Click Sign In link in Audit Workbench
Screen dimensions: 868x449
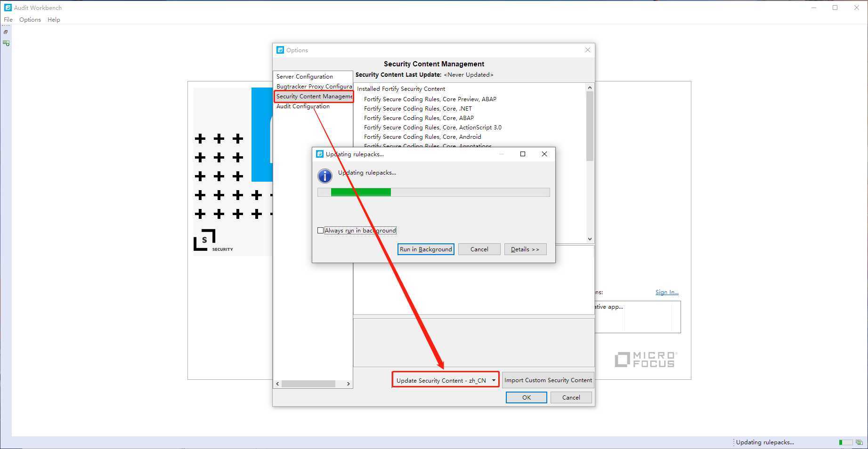667,292
